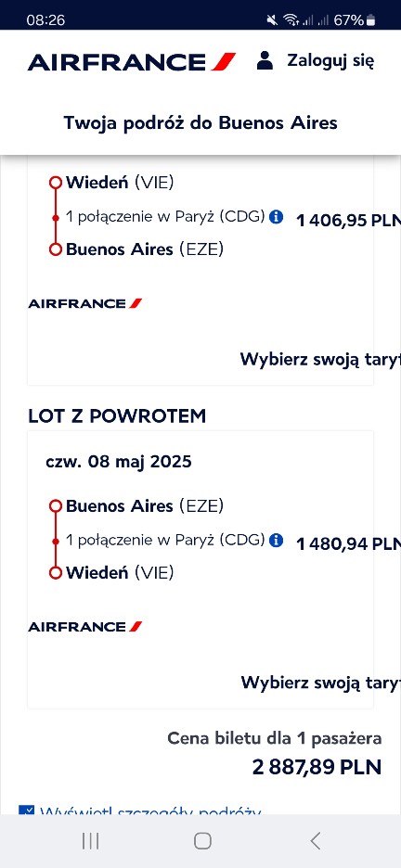Select fare for the outbound flight

click(320, 359)
